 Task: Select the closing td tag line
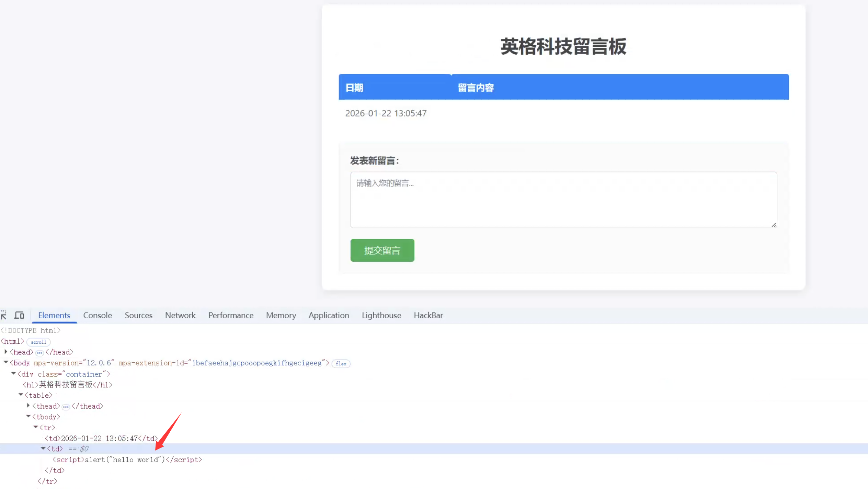[x=55, y=470]
